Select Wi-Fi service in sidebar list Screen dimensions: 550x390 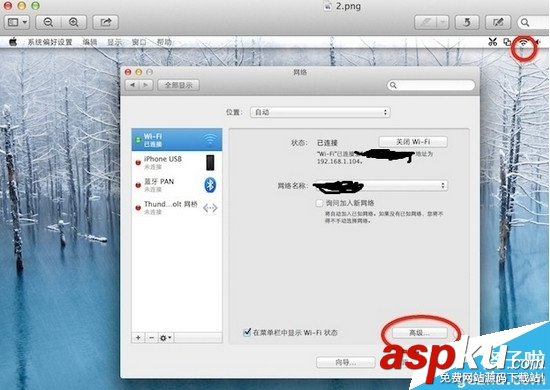[x=177, y=140]
